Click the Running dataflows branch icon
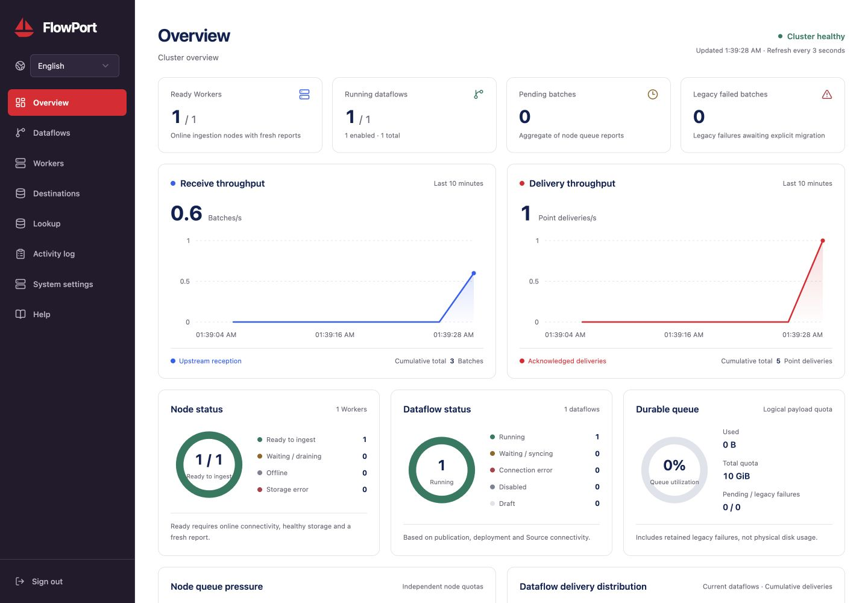 click(479, 94)
